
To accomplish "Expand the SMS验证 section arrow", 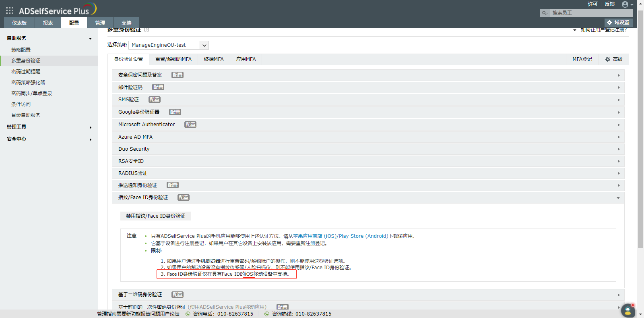I will [619, 100].
